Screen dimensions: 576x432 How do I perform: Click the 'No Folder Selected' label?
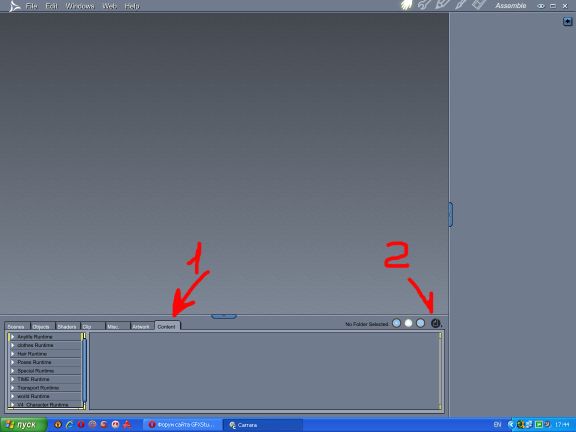pos(367,324)
